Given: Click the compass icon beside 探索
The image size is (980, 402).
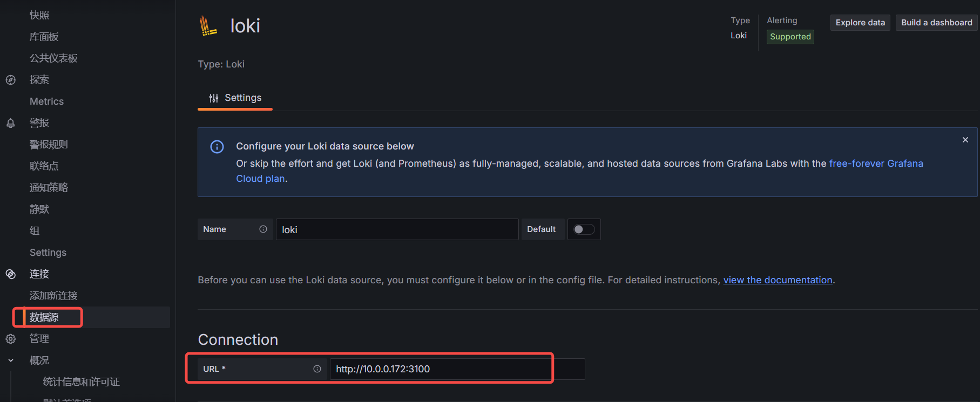Looking at the screenshot, I should (11, 80).
